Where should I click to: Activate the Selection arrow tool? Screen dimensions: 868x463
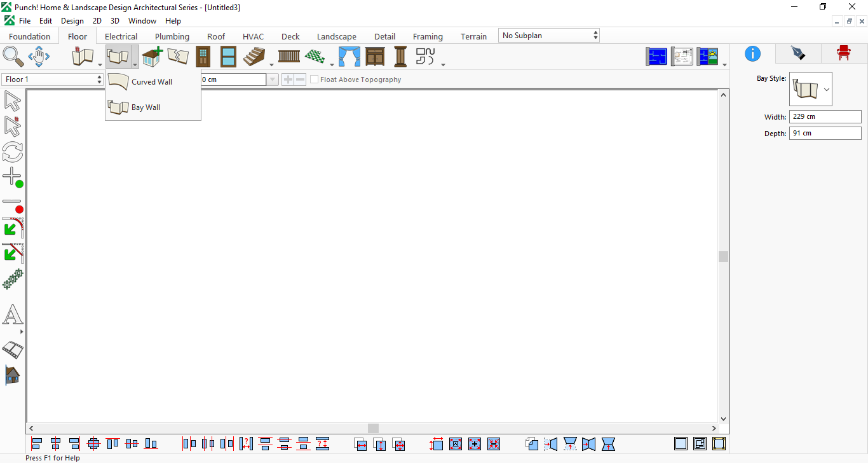[13, 101]
